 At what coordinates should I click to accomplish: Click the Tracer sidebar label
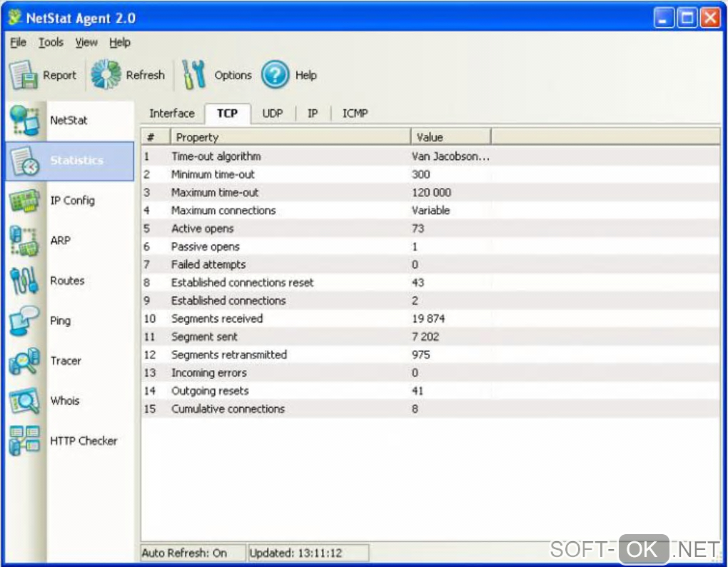[x=66, y=361]
